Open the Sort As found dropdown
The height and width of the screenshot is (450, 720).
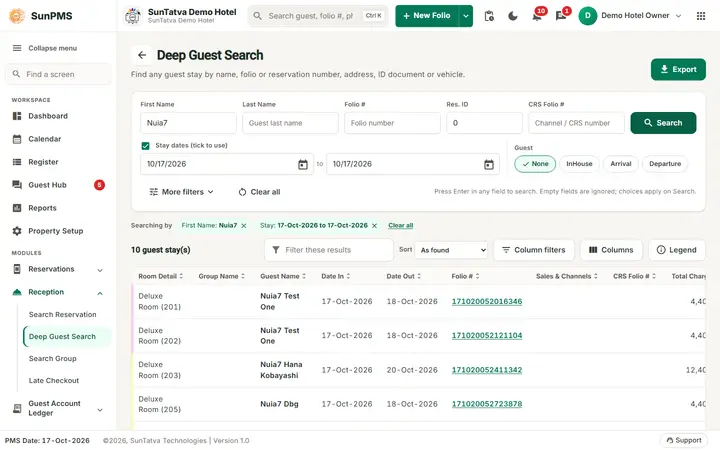click(451, 250)
